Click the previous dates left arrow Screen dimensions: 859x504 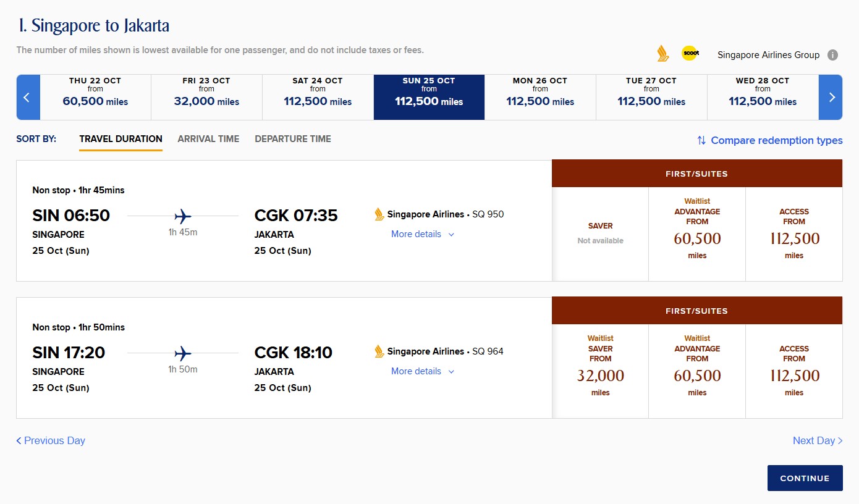(x=28, y=98)
